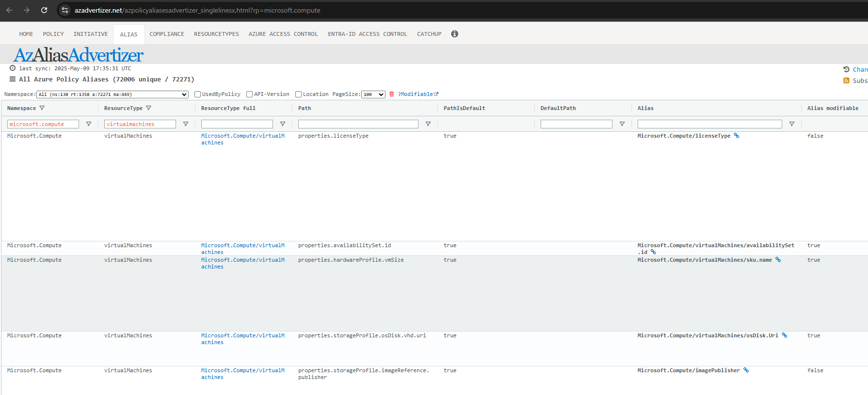Screen dimensions: 868x395
Task: Click the Alias filter input field
Action: point(710,124)
